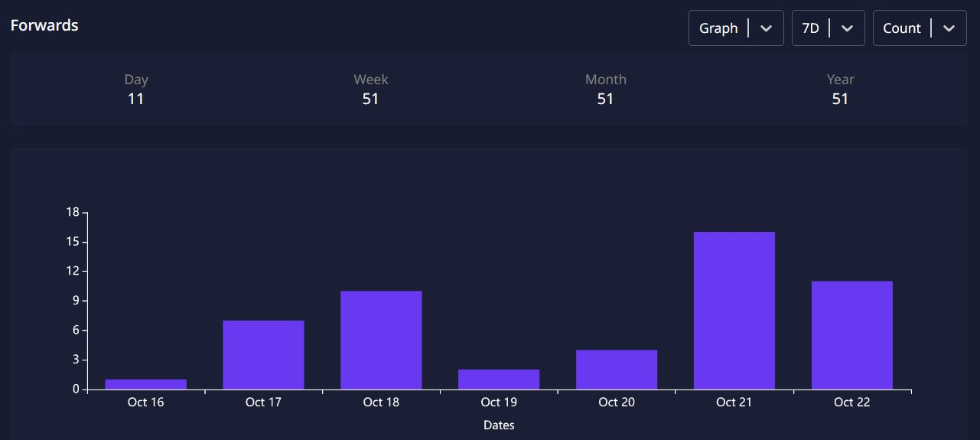Select the tallest bar, Oct 21
Screen dimensions: 980x440
(x=734, y=311)
